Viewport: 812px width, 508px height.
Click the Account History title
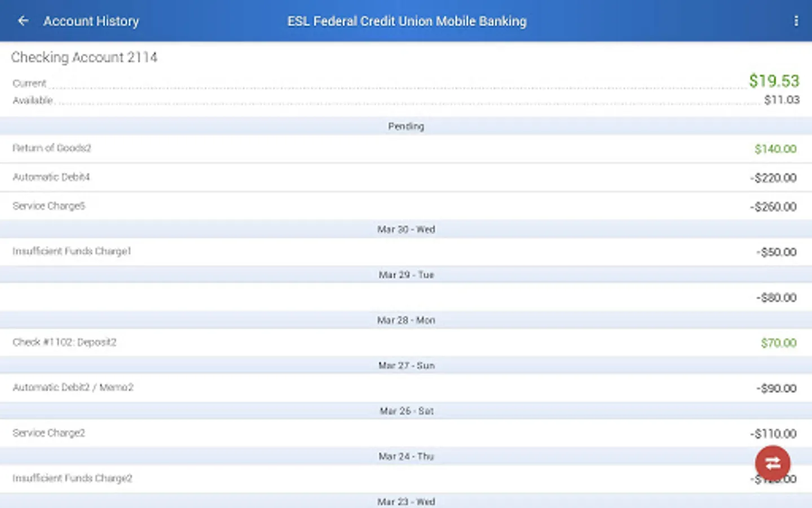pos(91,21)
